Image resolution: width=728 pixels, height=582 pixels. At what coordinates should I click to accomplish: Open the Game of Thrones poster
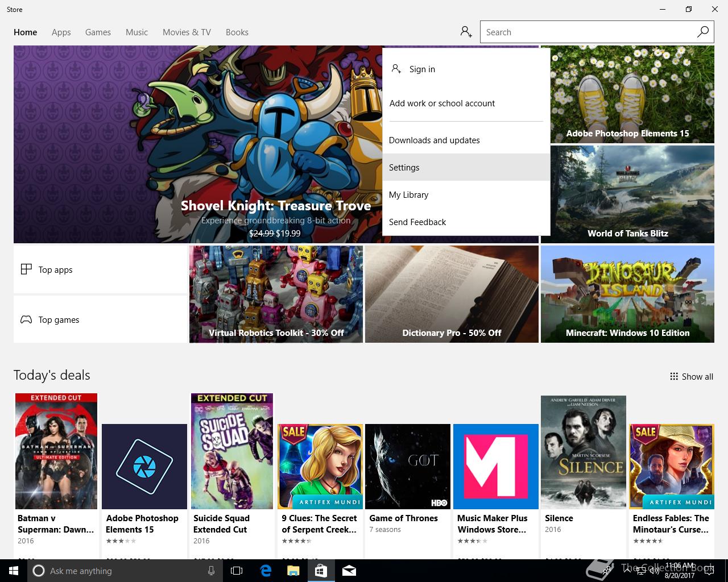(408, 467)
